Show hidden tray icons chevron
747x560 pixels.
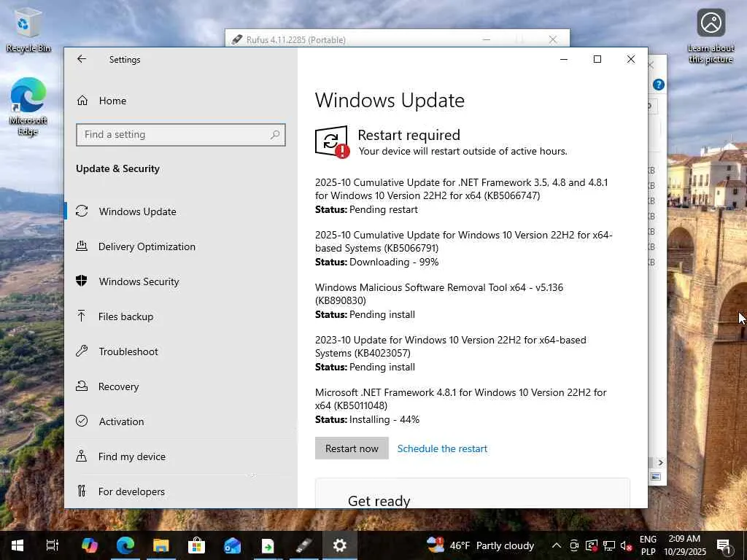[556, 545]
